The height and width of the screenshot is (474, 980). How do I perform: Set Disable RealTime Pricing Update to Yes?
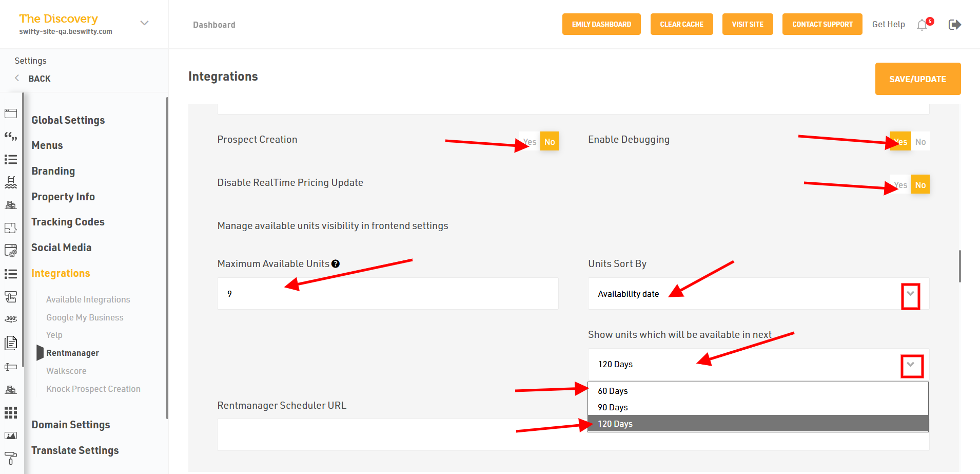pyautogui.click(x=900, y=185)
